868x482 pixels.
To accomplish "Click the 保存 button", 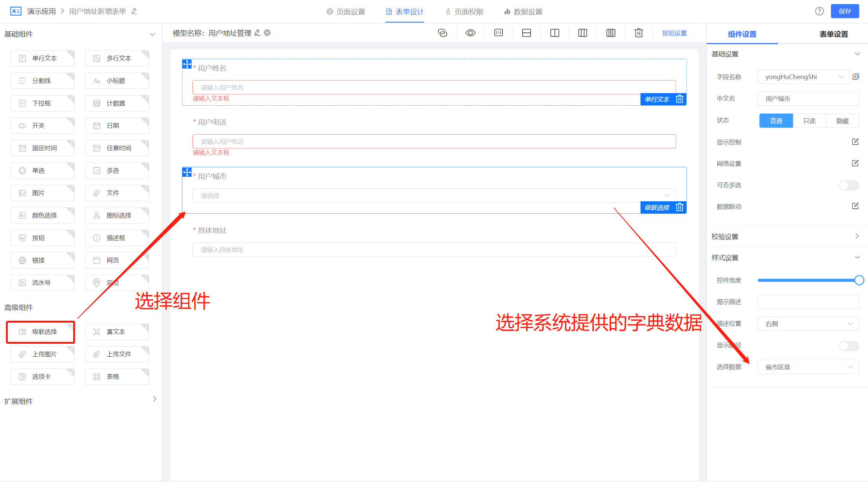I will pos(845,11).
